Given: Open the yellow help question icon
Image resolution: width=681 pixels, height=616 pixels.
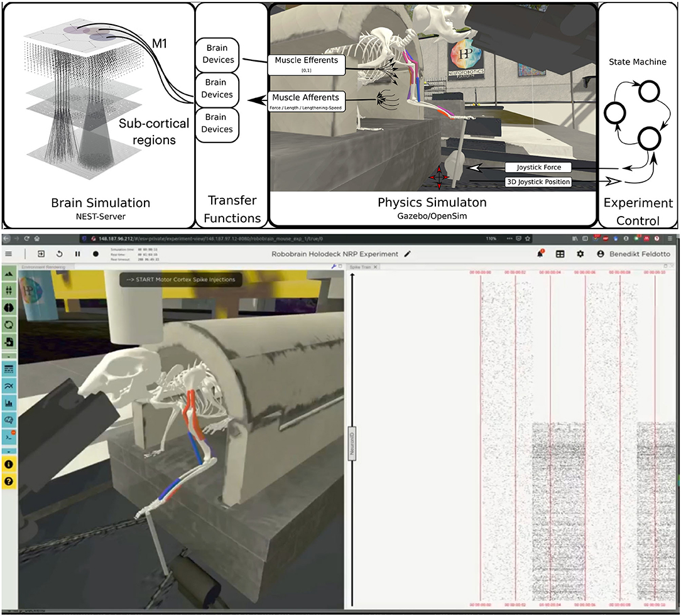Looking at the screenshot, I should 9,481.
